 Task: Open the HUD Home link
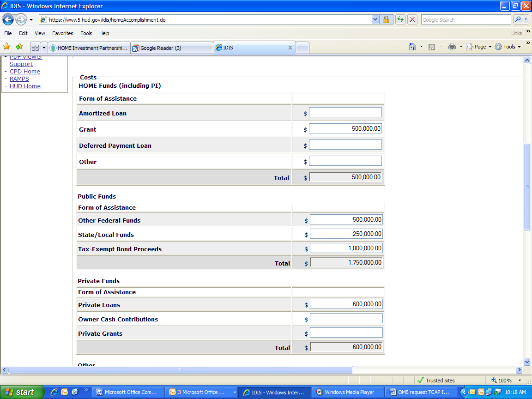click(25, 86)
